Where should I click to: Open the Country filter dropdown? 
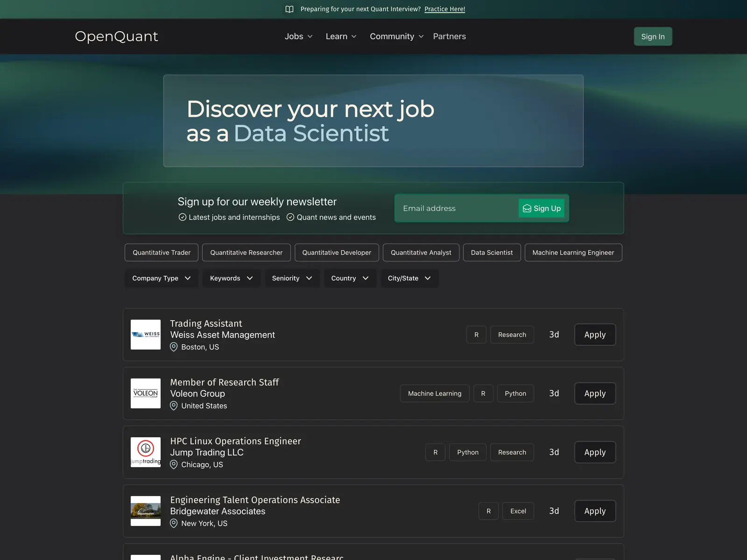tap(350, 278)
